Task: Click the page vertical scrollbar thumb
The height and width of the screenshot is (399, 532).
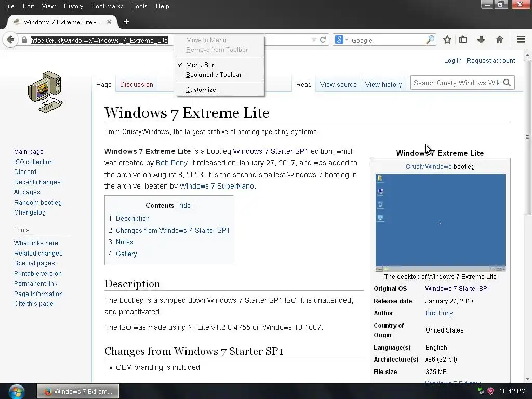Action: [x=527, y=137]
